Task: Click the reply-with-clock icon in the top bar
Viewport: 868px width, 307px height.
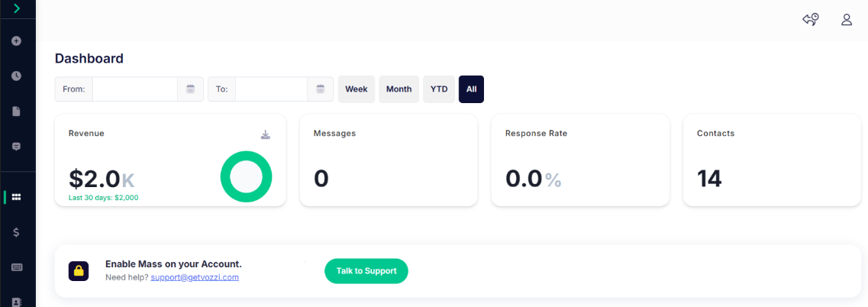Action: (811, 20)
